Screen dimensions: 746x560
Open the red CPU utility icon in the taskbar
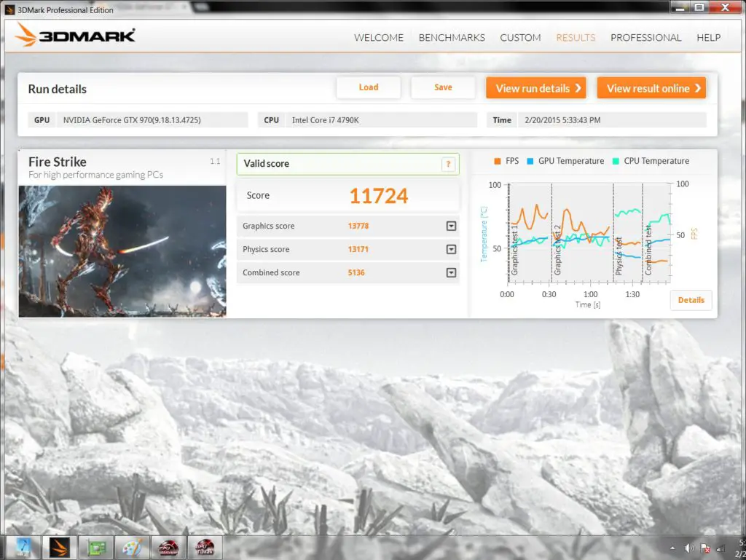click(x=168, y=548)
